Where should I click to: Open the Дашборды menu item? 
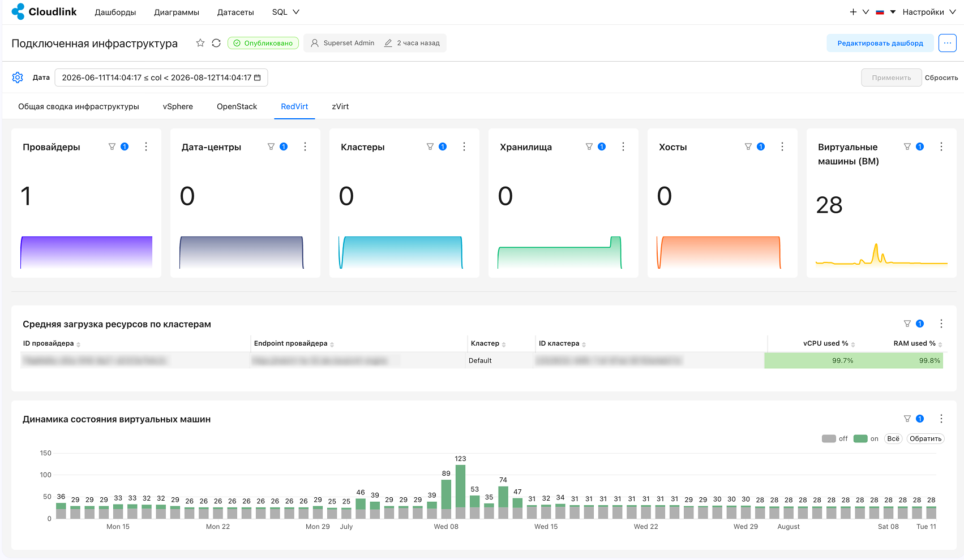[x=115, y=12]
